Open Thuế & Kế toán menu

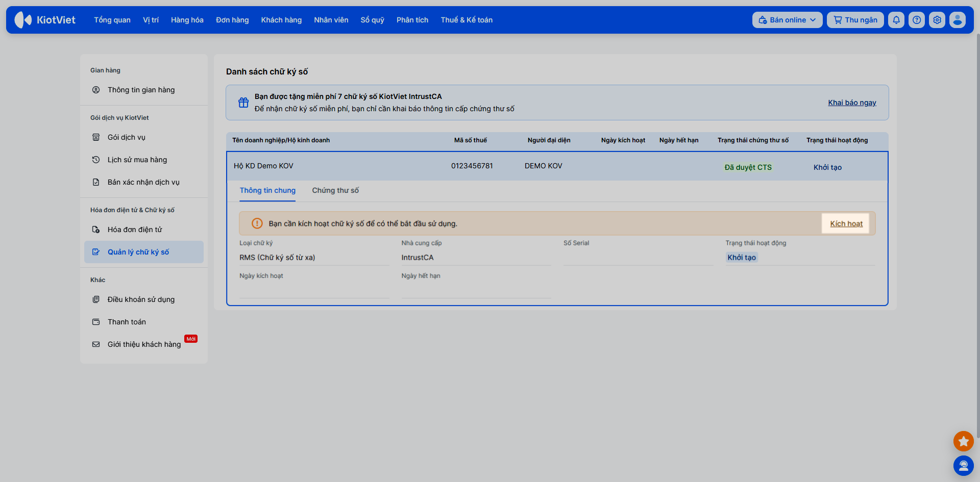pos(467,20)
